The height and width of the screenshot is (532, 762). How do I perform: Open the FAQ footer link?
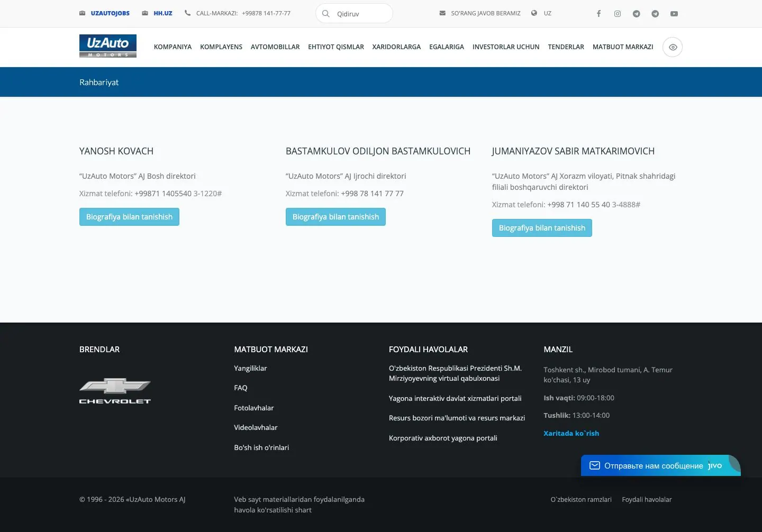241,388
